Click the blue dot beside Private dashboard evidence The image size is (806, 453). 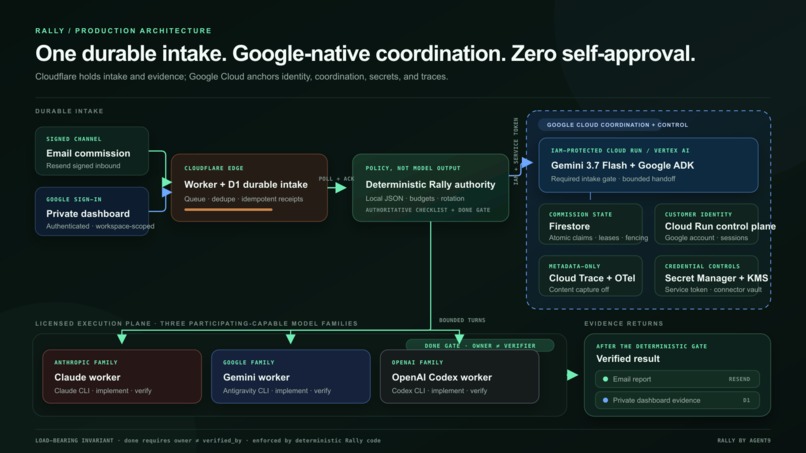pos(605,400)
